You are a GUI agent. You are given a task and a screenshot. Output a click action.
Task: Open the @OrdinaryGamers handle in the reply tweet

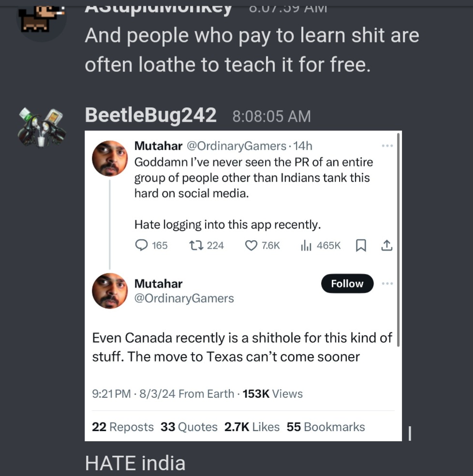(184, 298)
